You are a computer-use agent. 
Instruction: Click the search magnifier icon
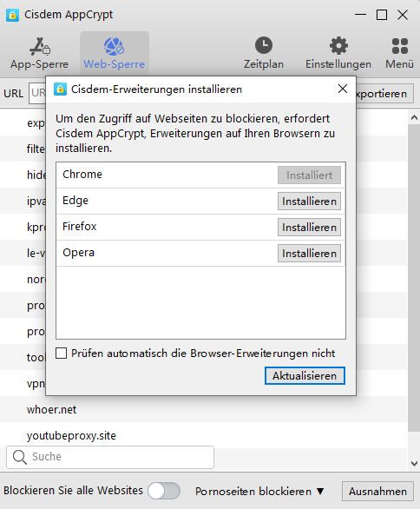coord(19,457)
